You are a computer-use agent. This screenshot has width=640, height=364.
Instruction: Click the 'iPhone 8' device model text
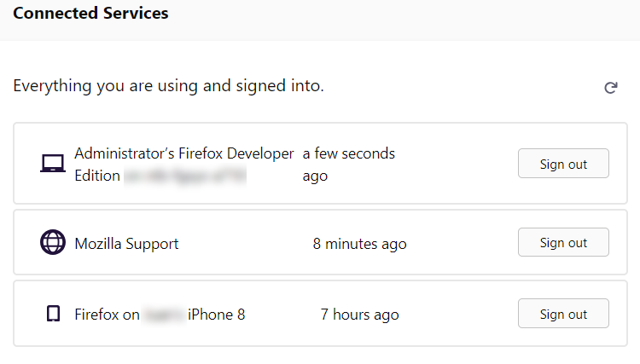point(217,315)
